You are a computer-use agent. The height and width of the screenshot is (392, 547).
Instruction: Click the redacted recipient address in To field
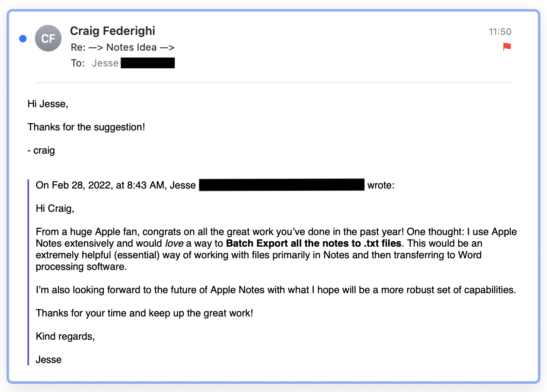tap(148, 63)
